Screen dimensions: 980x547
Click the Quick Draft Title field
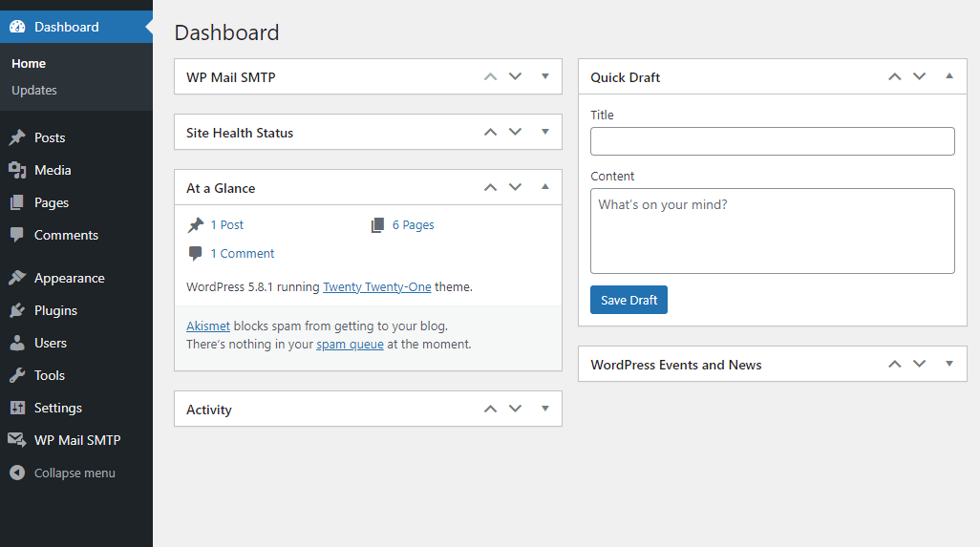[772, 141]
